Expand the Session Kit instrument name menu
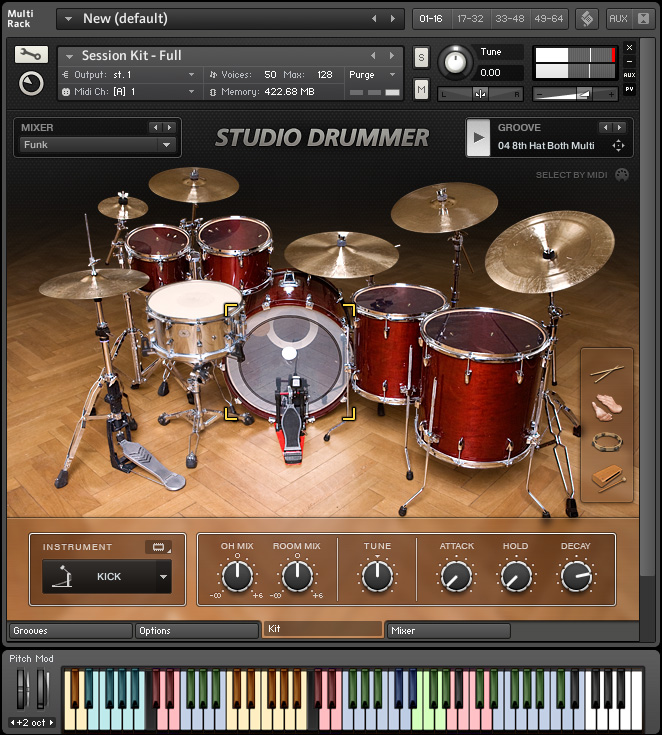 tap(69, 56)
